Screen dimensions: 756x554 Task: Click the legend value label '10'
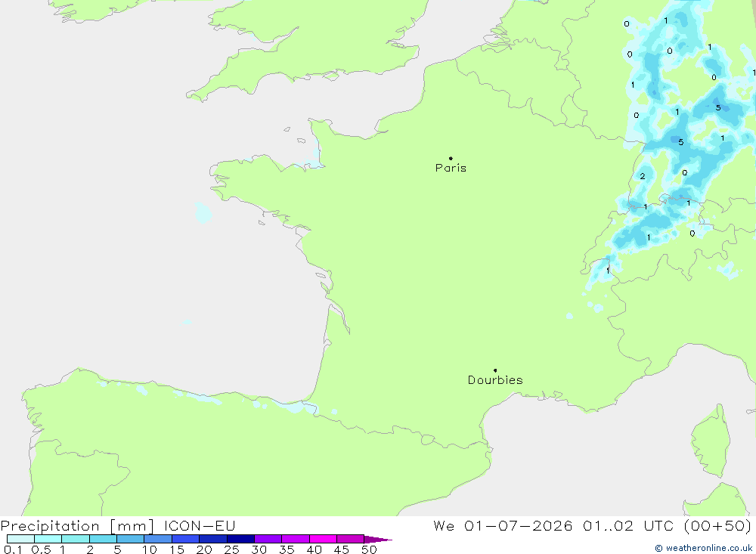[x=150, y=549]
